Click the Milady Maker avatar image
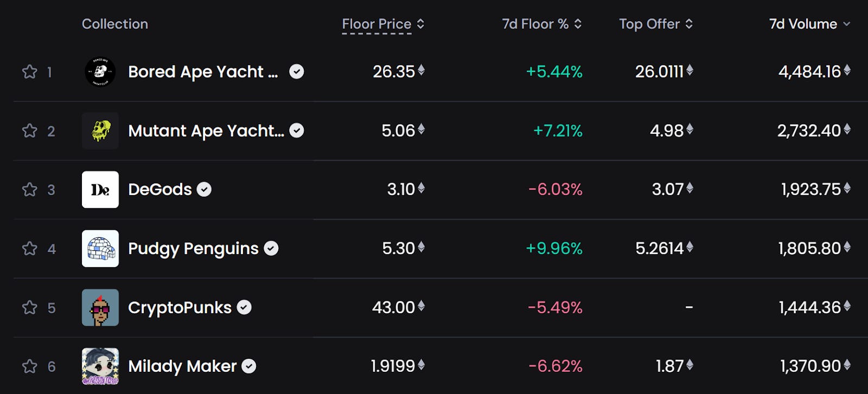Screen dimensions: 868x394 pyautogui.click(x=100, y=366)
